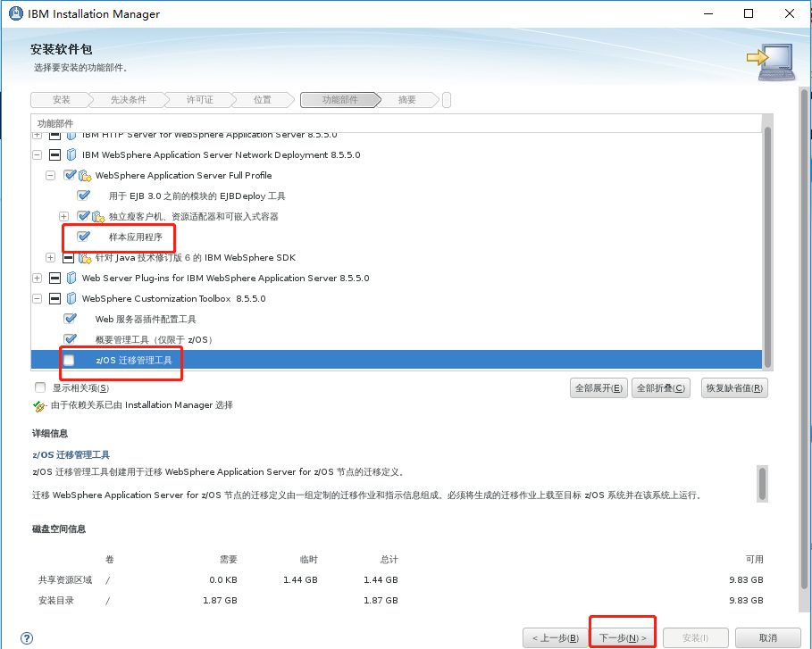Toggle the 显示相关项 checkbox
Image resolution: width=812 pixels, height=649 pixels.
point(39,387)
